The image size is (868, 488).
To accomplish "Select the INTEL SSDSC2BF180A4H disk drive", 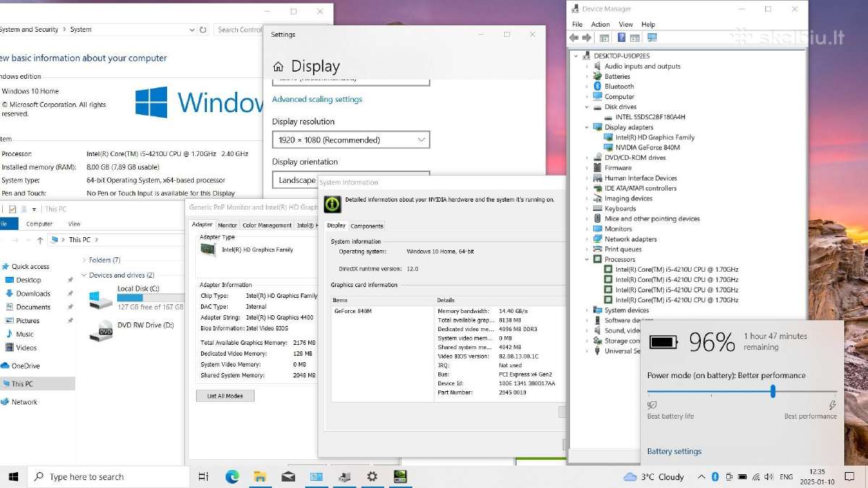I will (650, 116).
